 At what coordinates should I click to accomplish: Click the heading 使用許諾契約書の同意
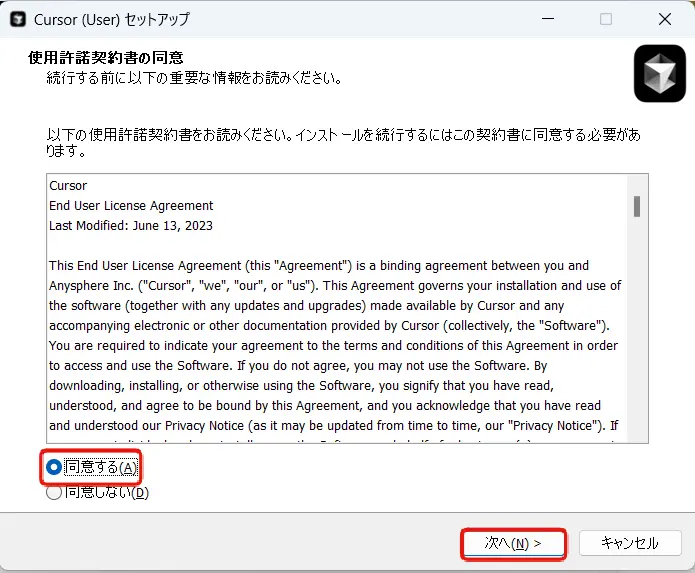coord(105,58)
